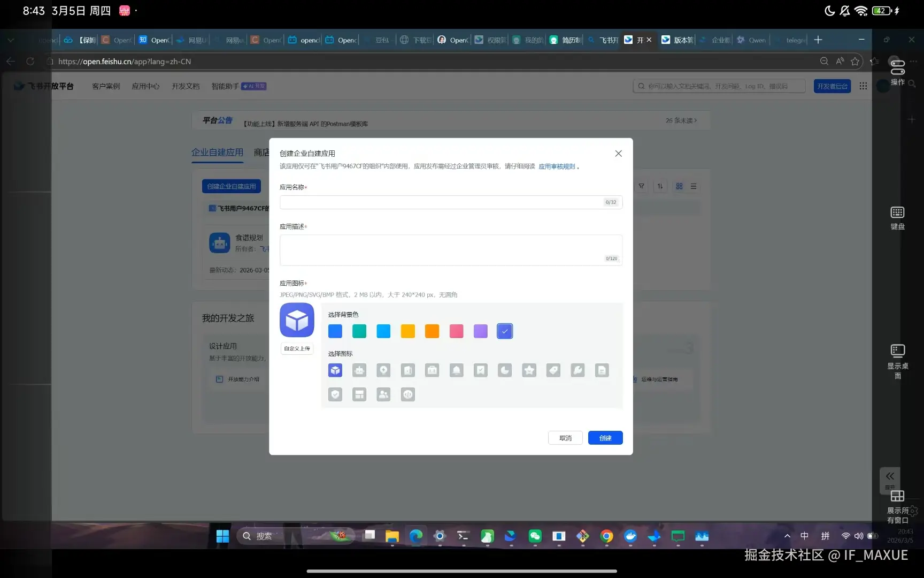Select the cube app icon

(335, 370)
